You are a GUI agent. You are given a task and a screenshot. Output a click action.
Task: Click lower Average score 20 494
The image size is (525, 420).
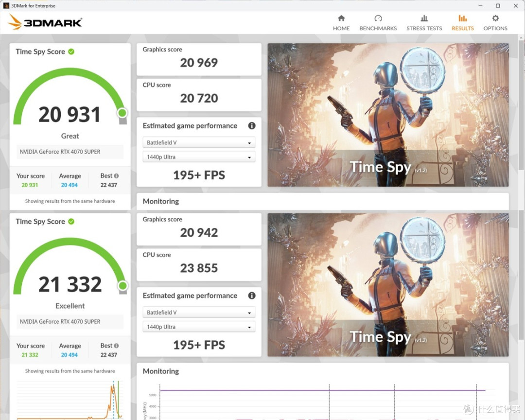pyautogui.click(x=70, y=355)
